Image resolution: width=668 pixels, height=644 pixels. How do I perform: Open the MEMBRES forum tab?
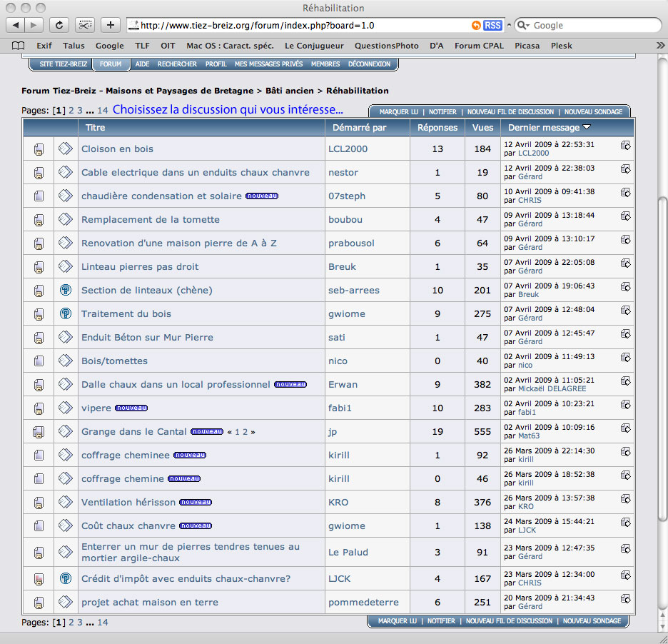[x=325, y=64]
